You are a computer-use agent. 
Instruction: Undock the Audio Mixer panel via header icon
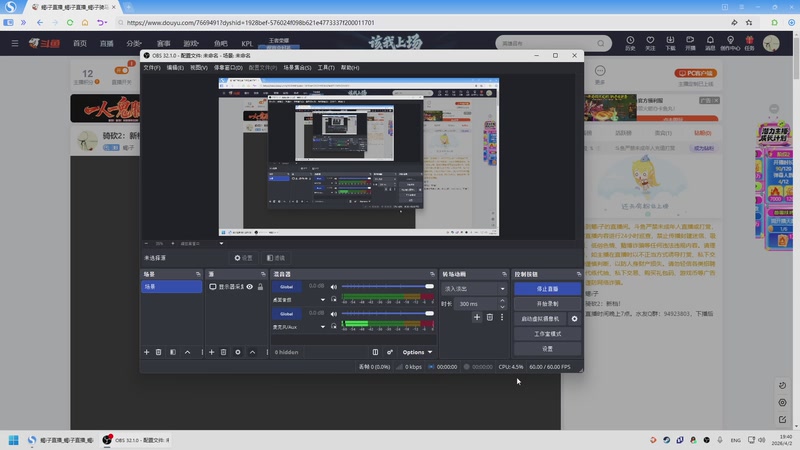[x=432, y=274]
